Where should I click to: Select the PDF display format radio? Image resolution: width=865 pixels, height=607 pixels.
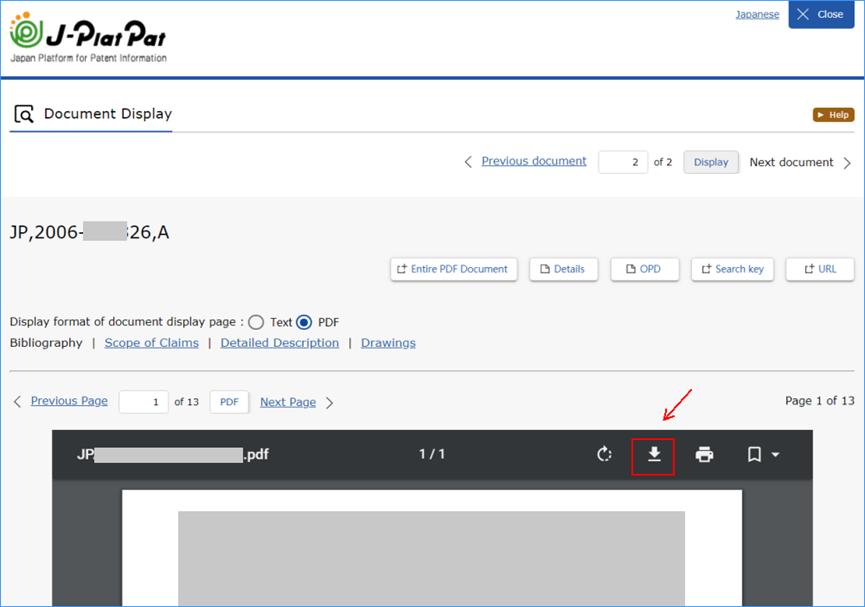304,322
